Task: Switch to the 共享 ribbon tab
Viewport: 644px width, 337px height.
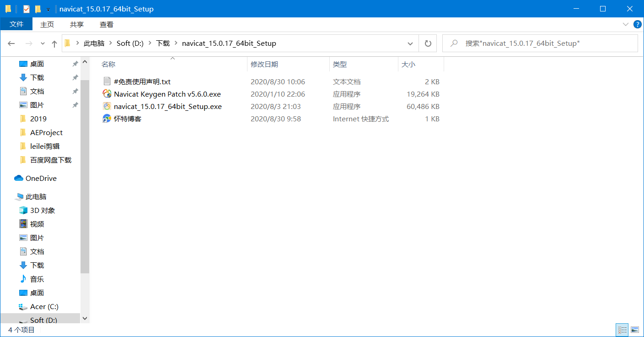Action: [x=77, y=24]
